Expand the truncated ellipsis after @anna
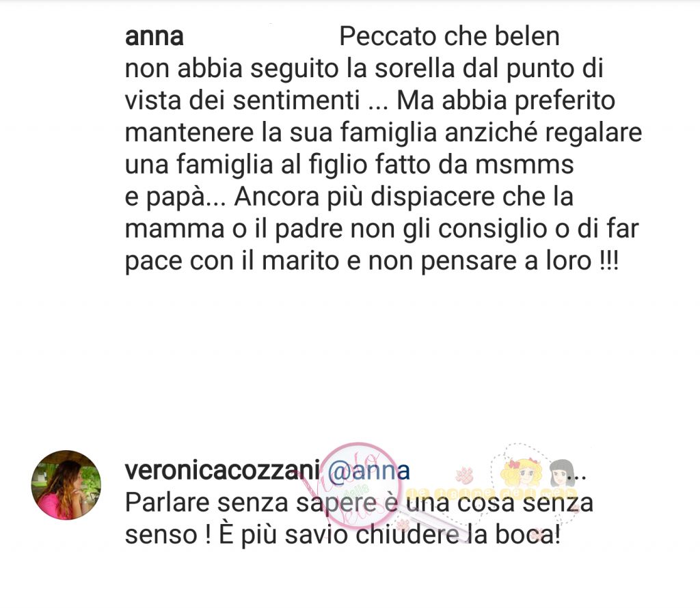This screenshot has width=700, height=608. pos(576,475)
